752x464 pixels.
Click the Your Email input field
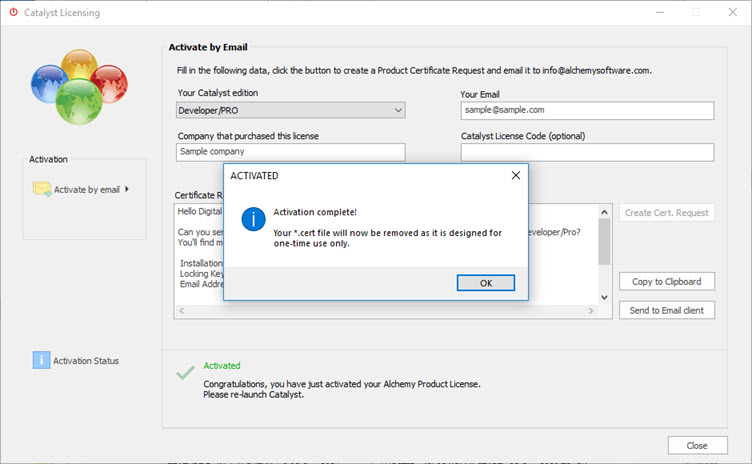587,110
